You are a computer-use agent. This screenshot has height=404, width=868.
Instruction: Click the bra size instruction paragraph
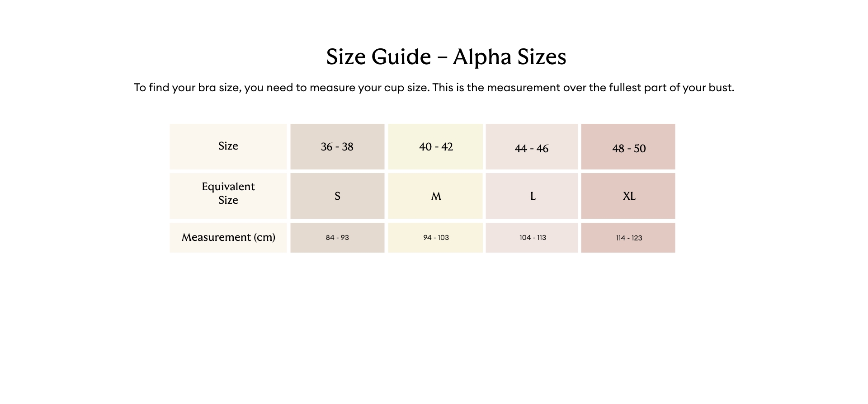pos(434,88)
